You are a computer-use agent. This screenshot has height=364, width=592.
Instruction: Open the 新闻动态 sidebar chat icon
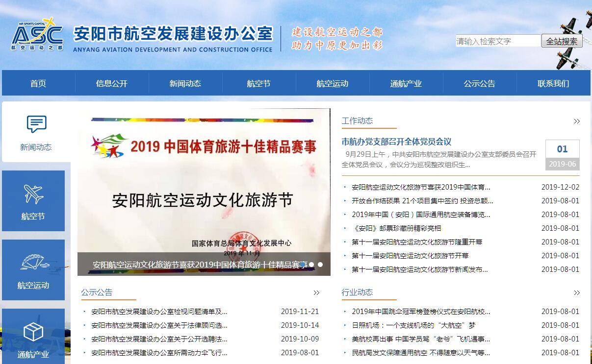tap(36, 124)
